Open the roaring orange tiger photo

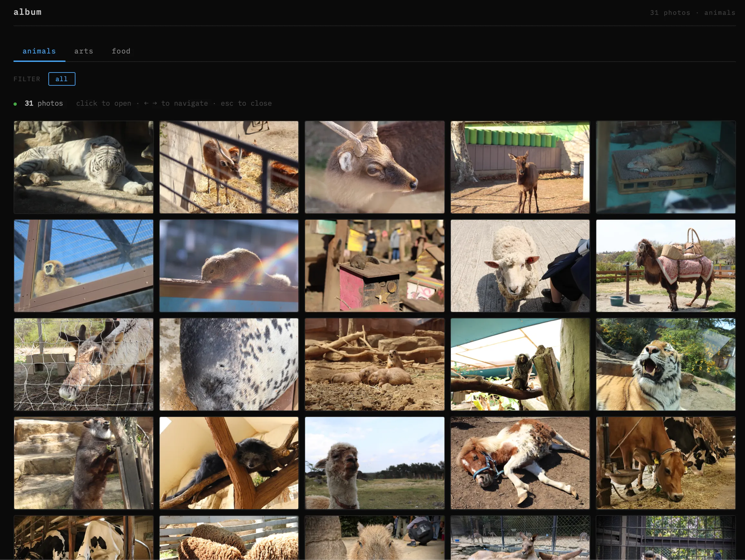[666, 364]
